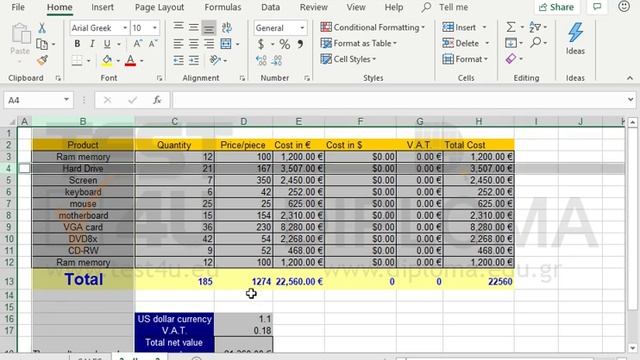The width and height of the screenshot is (640, 360).
Task: Apply borders with the Borders icon
Action: [x=77, y=60]
